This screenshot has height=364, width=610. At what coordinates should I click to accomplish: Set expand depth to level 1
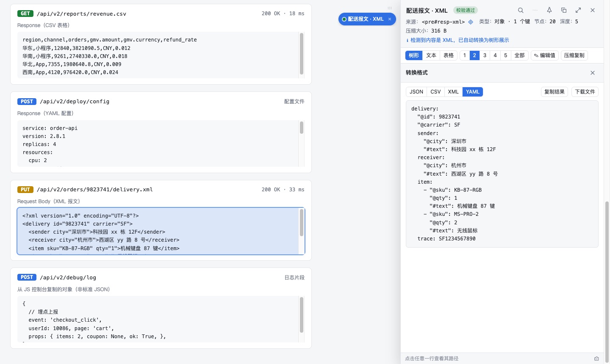click(x=465, y=55)
